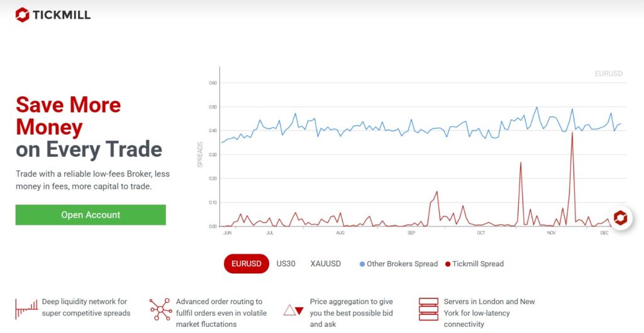The height and width of the screenshot is (333, 644).
Task: Click the 0.20 spread axis value
Action: click(x=213, y=178)
